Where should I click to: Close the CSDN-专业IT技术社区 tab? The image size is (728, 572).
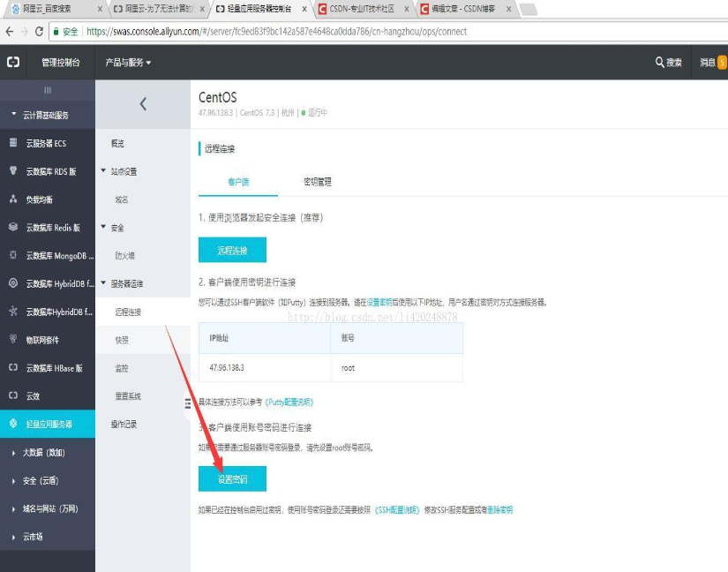pos(406,9)
